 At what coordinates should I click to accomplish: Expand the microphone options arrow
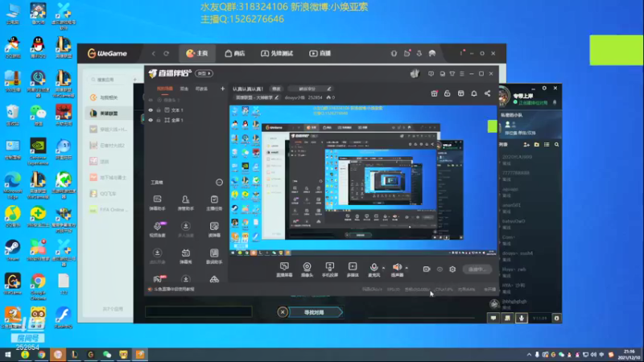pos(384,268)
